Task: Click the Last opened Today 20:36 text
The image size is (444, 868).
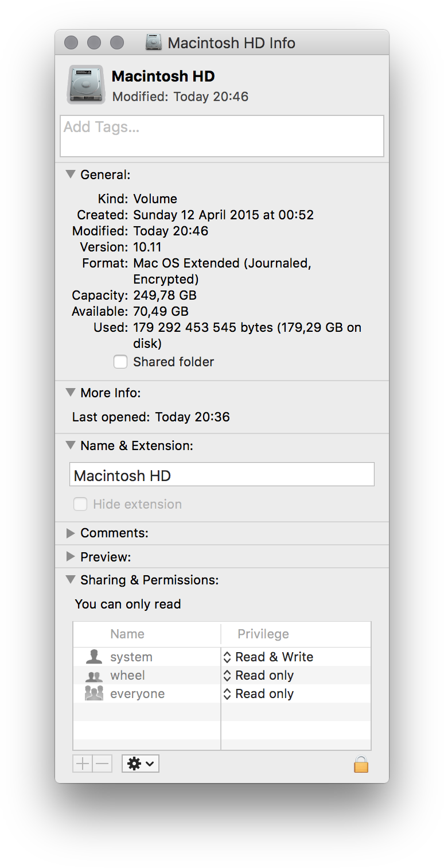Action: click(x=151, y=417)
